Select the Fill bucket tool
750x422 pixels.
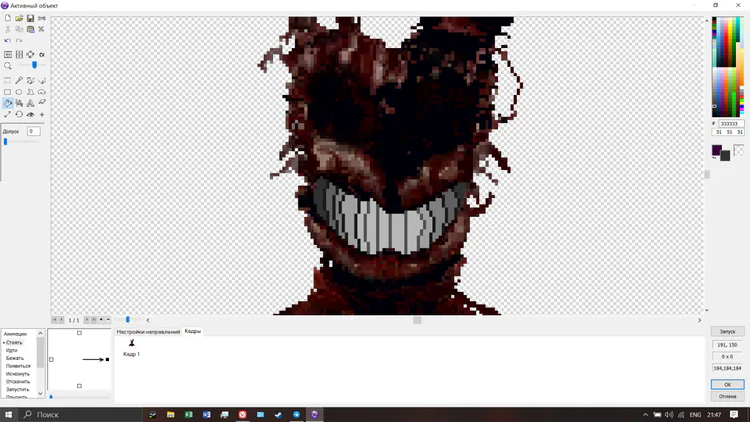pos(8,103)
